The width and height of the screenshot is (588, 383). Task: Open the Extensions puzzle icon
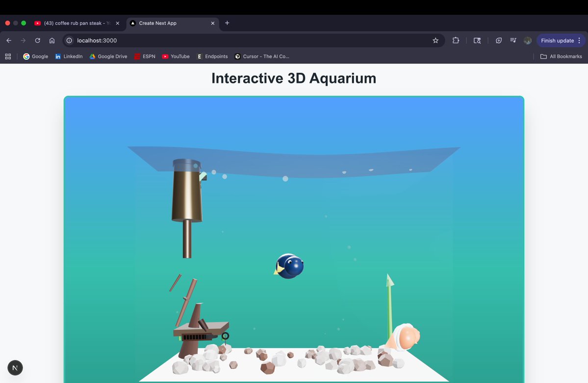[x=456, y=41]
